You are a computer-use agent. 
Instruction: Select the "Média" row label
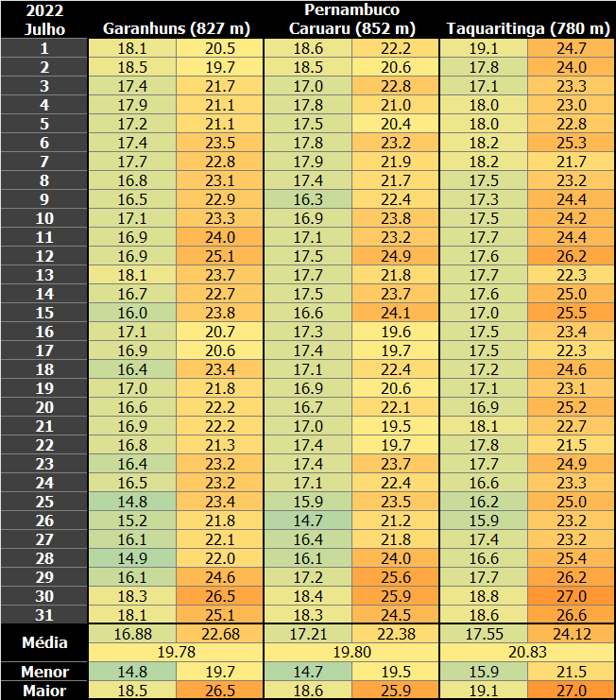point(44,643)
